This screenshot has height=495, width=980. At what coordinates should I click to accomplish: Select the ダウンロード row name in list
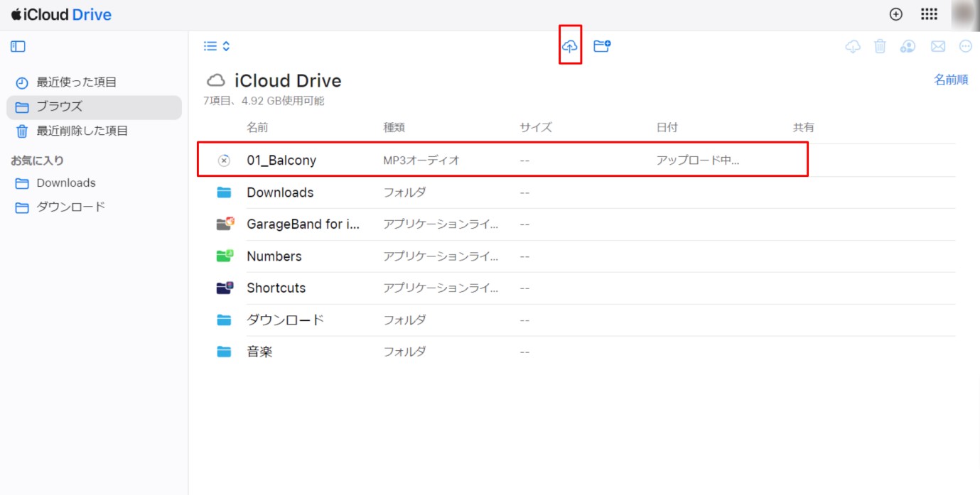285,320
